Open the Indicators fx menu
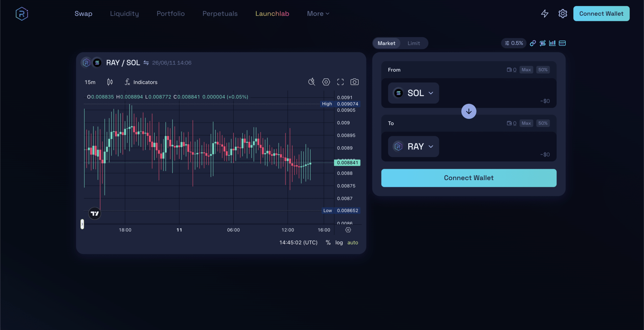 click(x=141, y=82)
